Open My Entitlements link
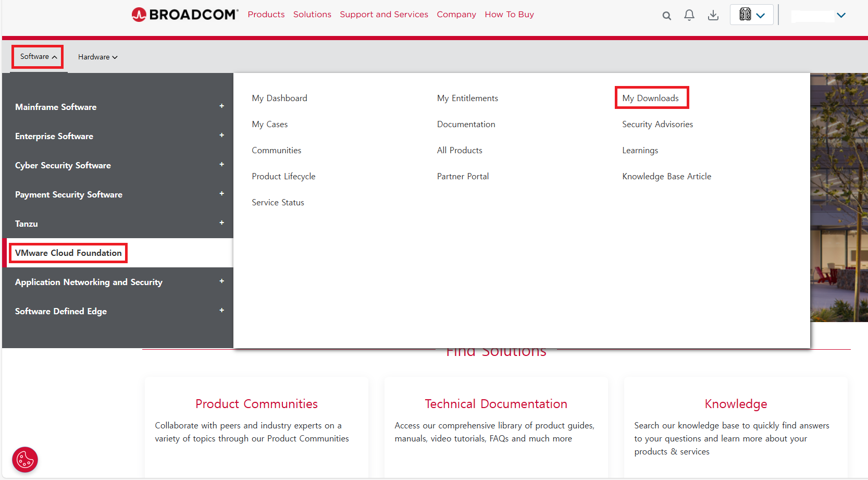The width and height of the screenshot is (868, 480). tap(467, 98)
